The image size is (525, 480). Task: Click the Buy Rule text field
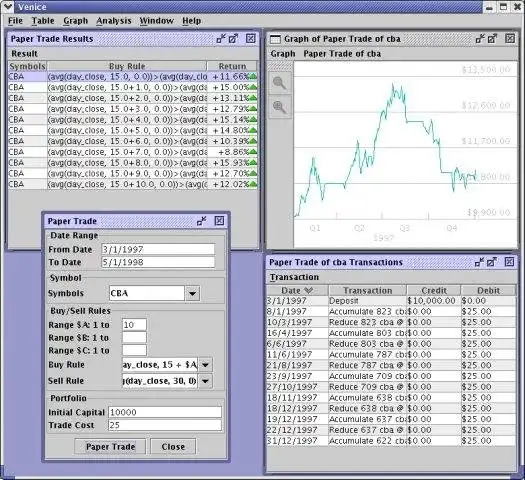[x=160, y=365]
